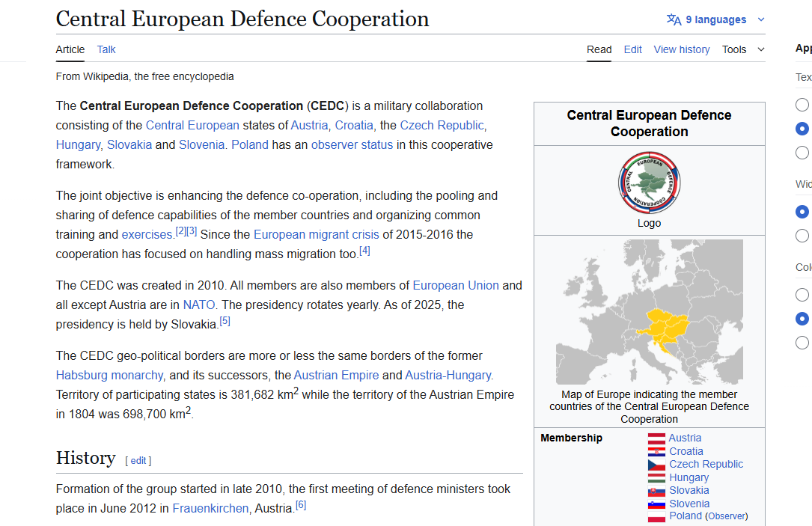The image size is (812, 526).
Task: Open Slovakia in the Membership list
Action: click(689, 490)
